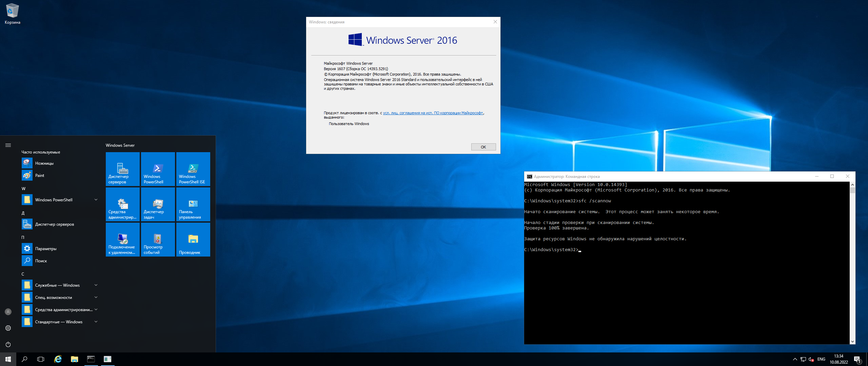Open the Settings gear in Start sidebar
Image resolution: width=868 pixels, height=366 pixels.
[x=8, y=328]
